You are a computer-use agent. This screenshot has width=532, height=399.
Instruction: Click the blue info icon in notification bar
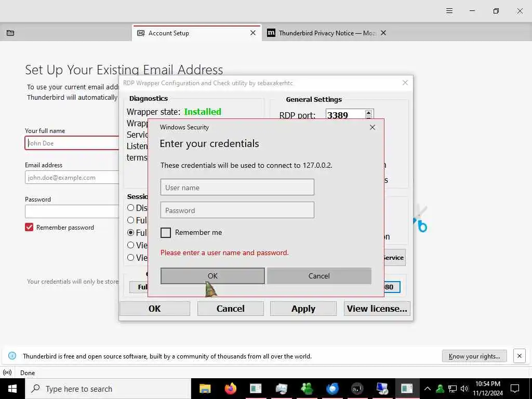pos(12,355)
